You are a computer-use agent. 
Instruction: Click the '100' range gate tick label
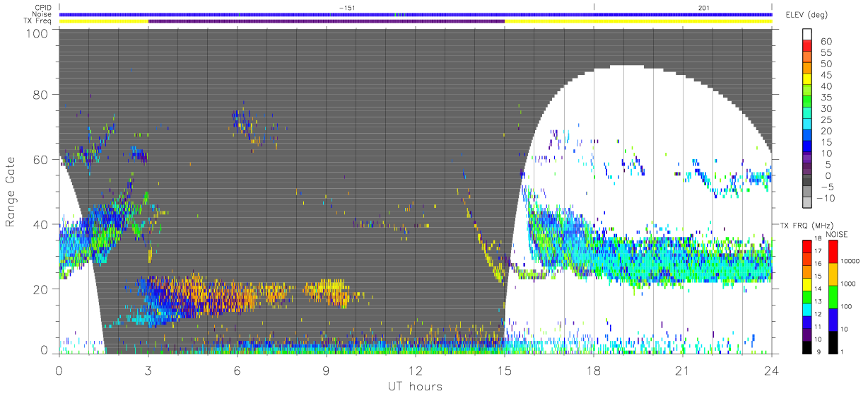pos(38,33)
